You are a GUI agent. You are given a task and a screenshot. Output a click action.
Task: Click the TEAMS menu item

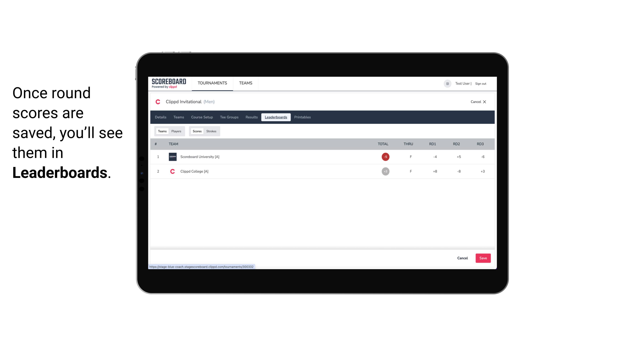(x=246, y=83)
